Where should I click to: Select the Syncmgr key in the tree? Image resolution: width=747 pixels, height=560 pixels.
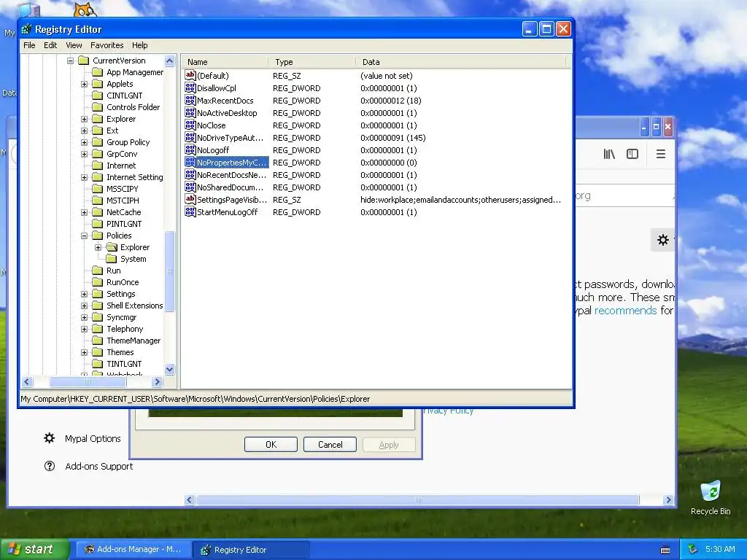click(122, 317)
